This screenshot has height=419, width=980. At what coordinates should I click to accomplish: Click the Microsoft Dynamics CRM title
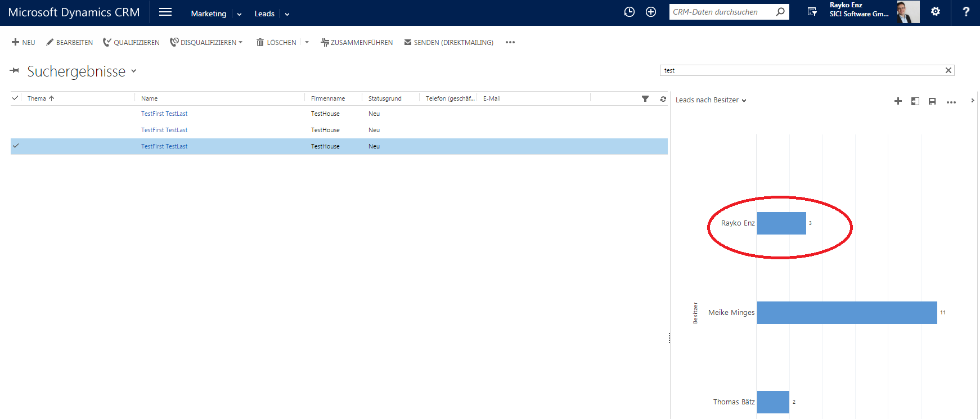(x=74, y=12)
